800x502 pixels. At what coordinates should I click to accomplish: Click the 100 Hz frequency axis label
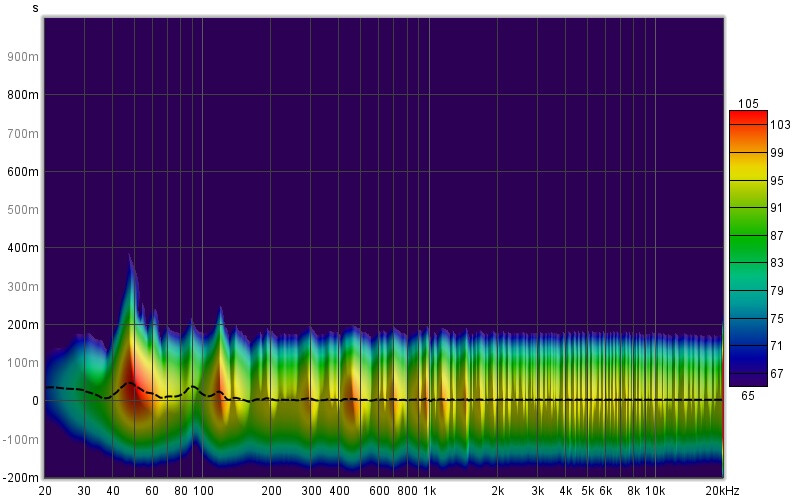pyautogui.click(x=203, y=491)
